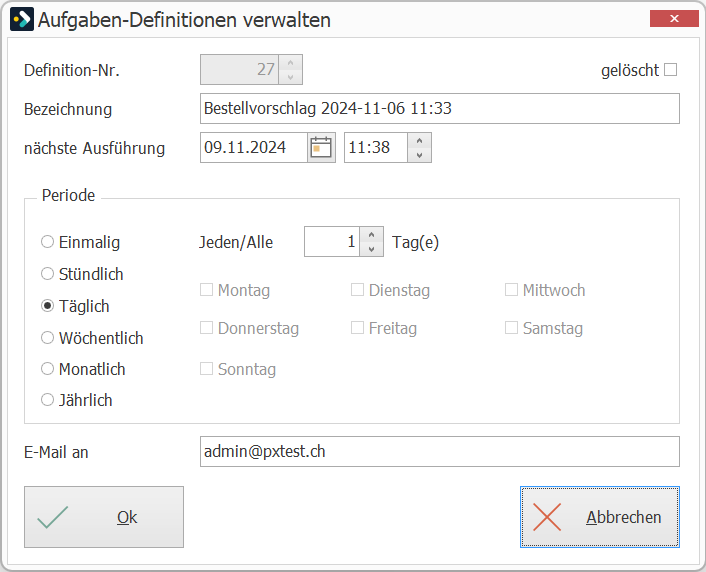Click the app logo in title bar

22,19
